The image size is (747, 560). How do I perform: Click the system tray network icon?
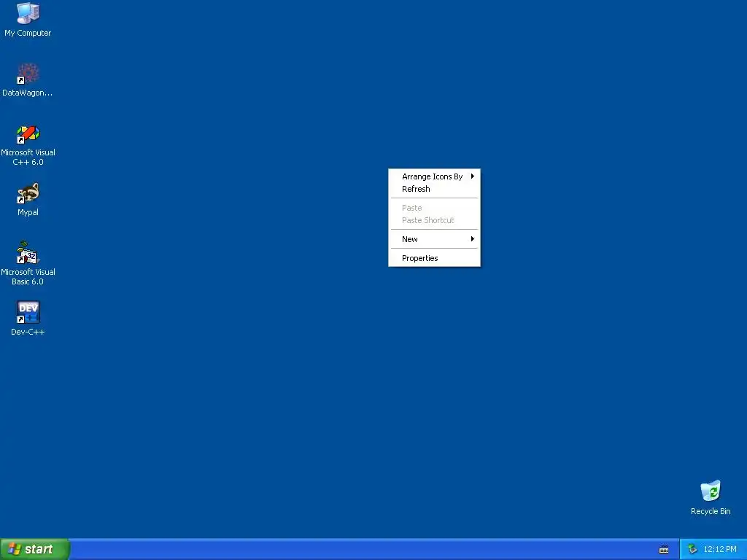(692, 549)
